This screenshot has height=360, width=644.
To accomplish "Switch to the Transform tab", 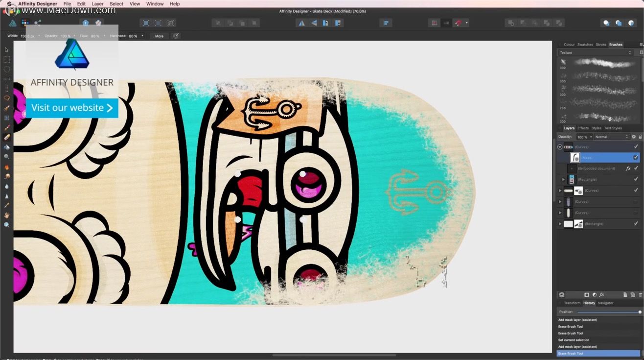I will 572,303.
